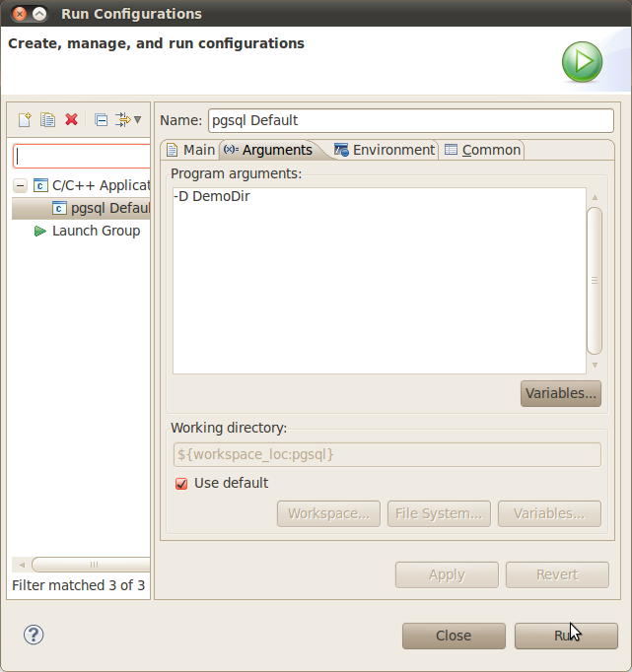Click the green run icon in the header

pos(582,63)
